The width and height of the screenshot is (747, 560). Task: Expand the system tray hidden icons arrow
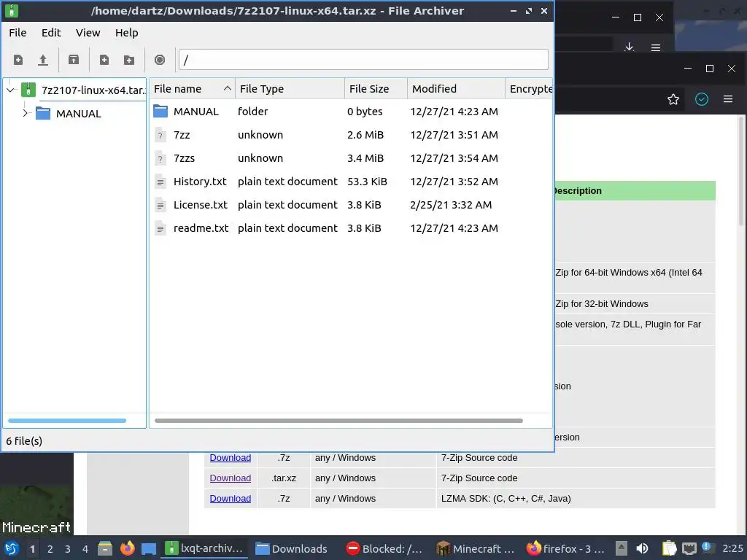(x=622, y=548)
